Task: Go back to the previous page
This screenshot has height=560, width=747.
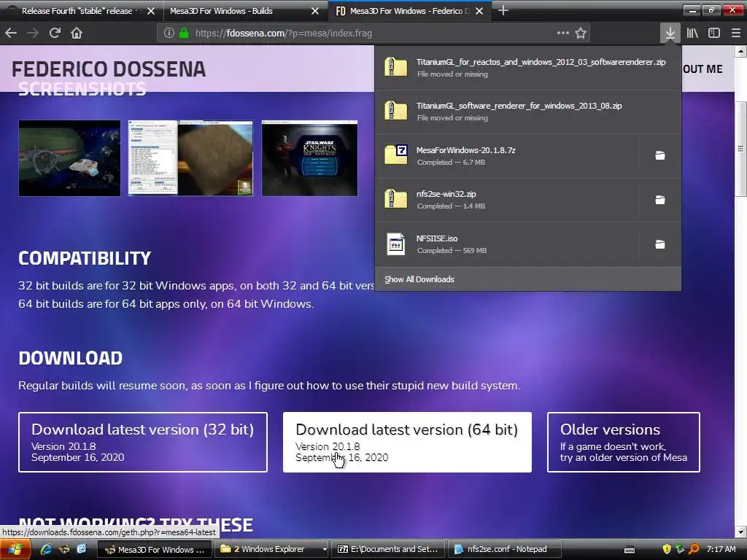Action: click(11, 33)
